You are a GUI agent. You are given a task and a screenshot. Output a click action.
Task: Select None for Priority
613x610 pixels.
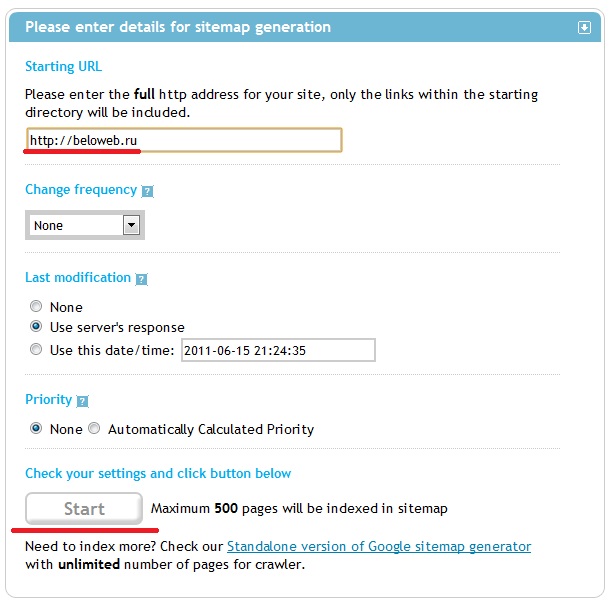click(37, 429)
